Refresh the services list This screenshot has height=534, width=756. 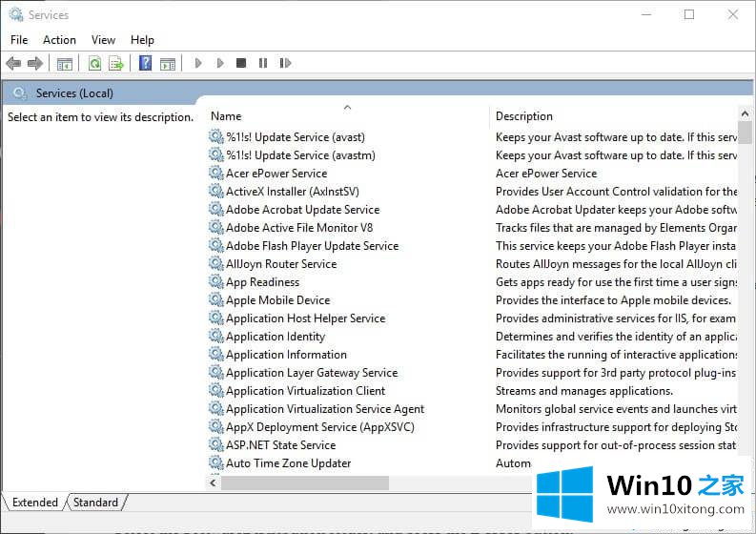point(95,63)
